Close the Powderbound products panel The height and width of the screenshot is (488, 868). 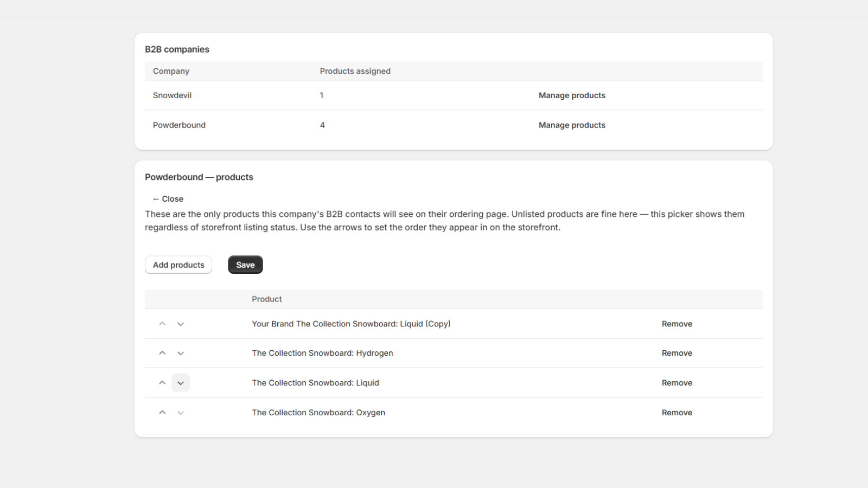[x=168, y=199]
